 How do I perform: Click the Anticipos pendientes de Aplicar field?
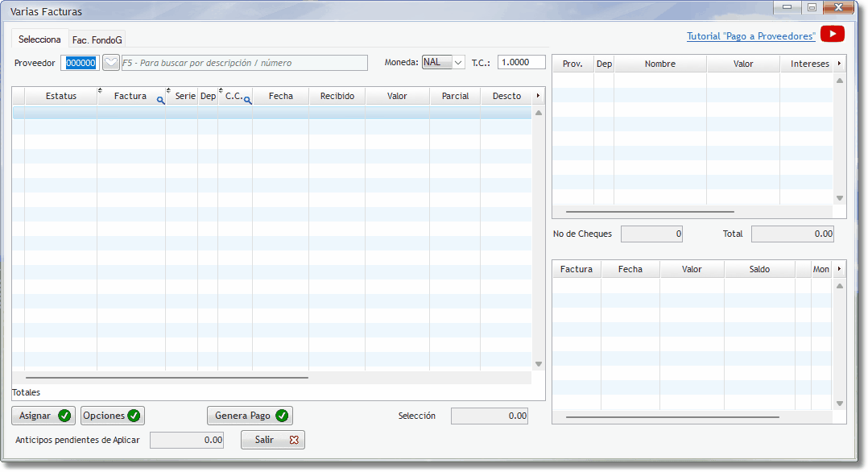pos(187,440)
